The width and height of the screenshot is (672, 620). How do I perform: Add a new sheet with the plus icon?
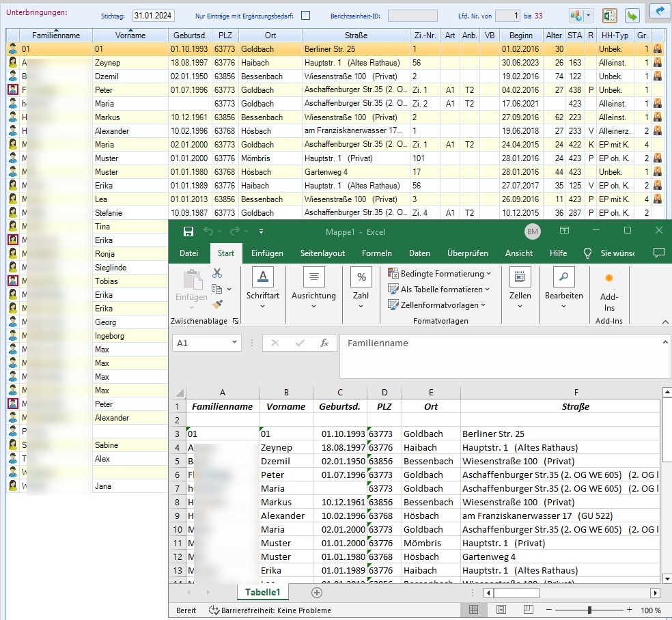(316, 593)
